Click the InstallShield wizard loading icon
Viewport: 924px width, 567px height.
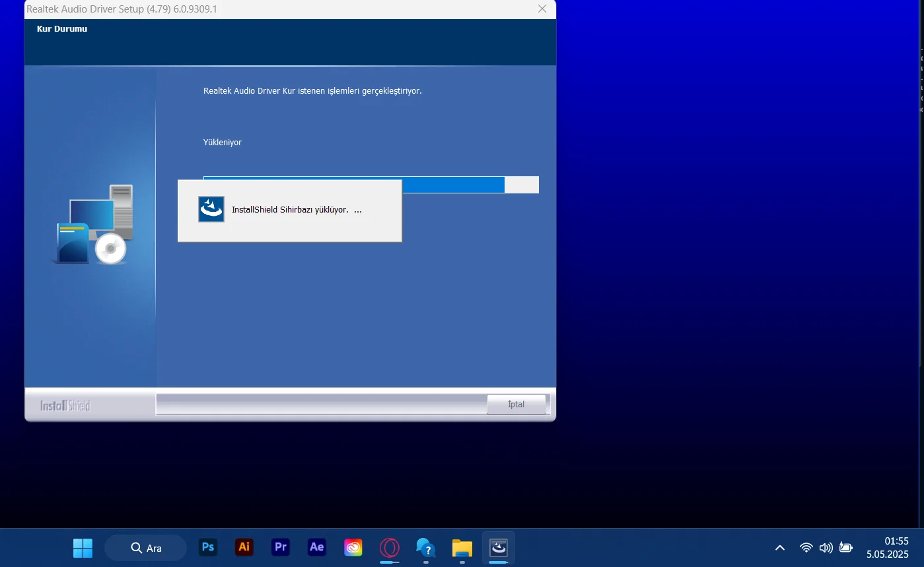tap(211, 209)
